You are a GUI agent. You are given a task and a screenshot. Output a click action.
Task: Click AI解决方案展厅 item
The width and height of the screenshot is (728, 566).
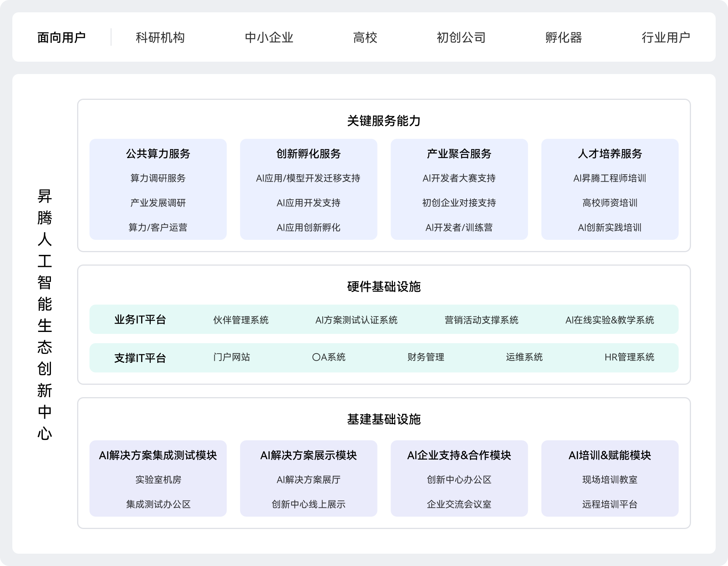(308, 480)
